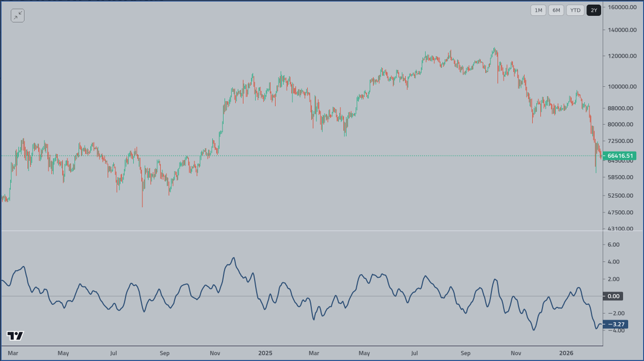Click the first Nov time axis label

[215, 353]
